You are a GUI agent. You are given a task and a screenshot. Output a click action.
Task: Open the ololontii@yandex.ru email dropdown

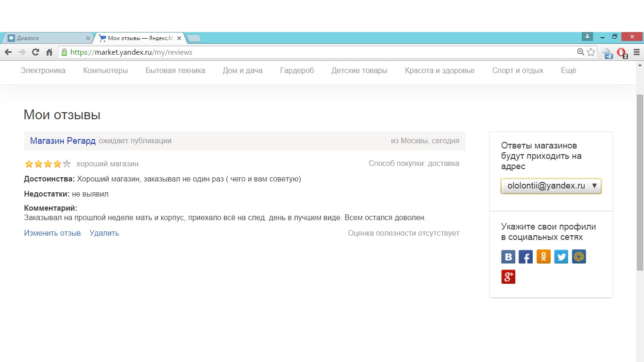pyautogui.click(x=551, y=186)
